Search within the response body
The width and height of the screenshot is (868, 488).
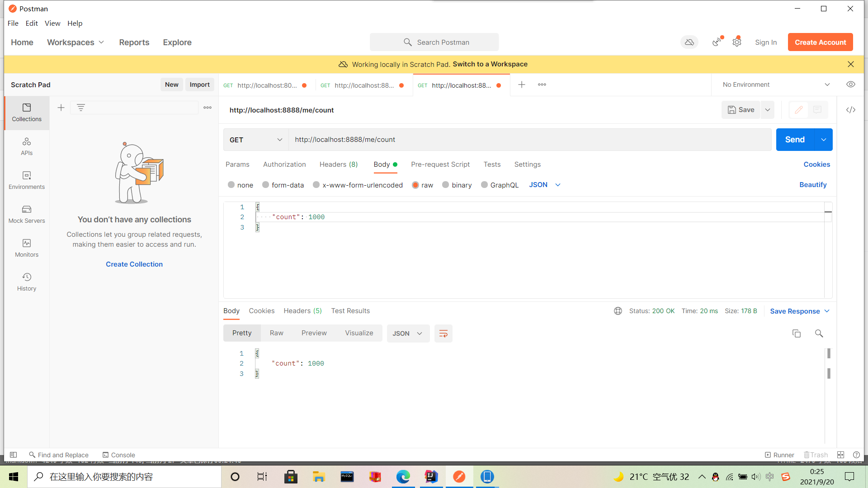(x=819, y=333)
